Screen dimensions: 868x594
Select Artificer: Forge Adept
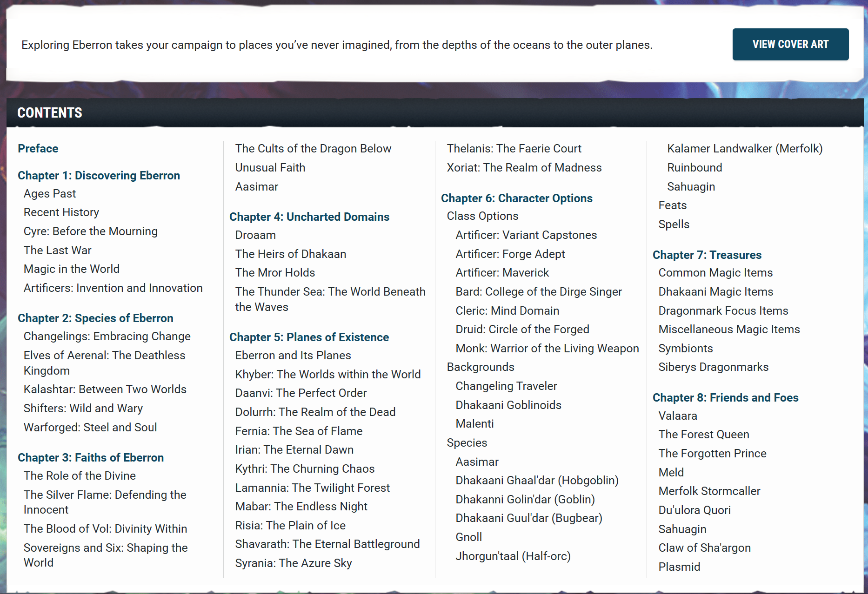point(510,254)
